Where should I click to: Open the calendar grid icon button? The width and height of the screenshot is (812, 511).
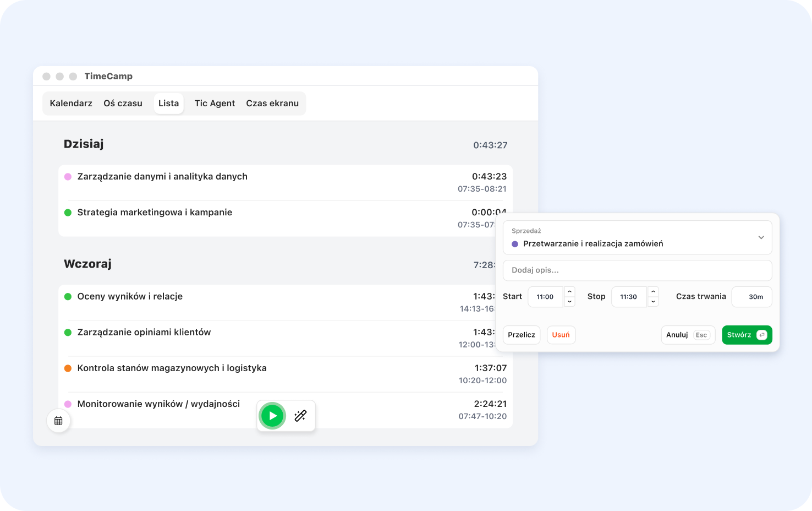click(x=58, y=421)
